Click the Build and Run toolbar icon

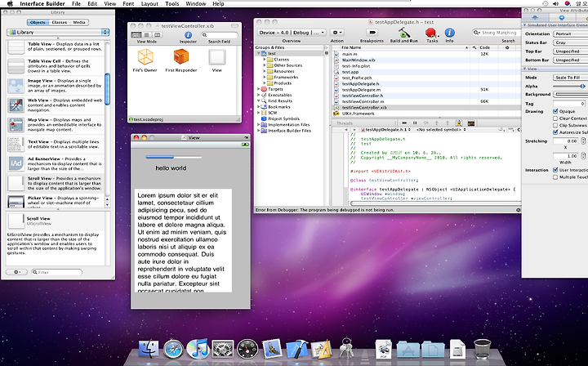[403, 33]
